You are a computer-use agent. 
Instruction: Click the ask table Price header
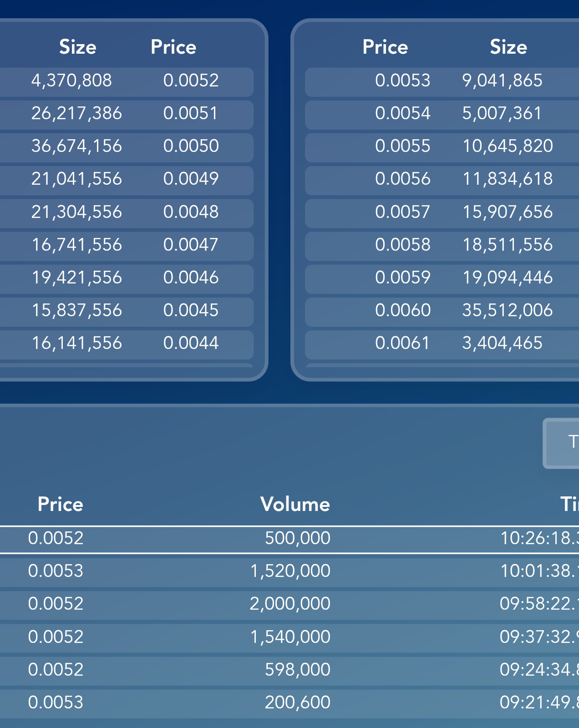coord(385,47)
